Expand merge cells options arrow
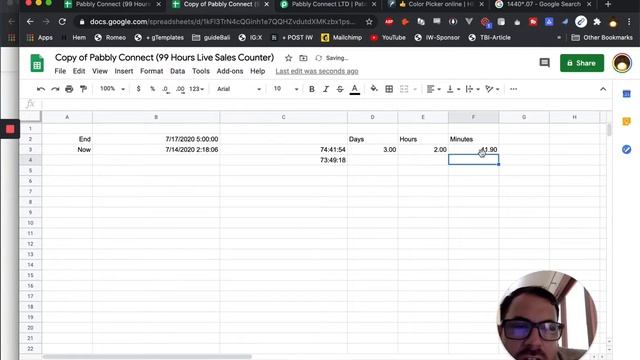 point(415,89)
